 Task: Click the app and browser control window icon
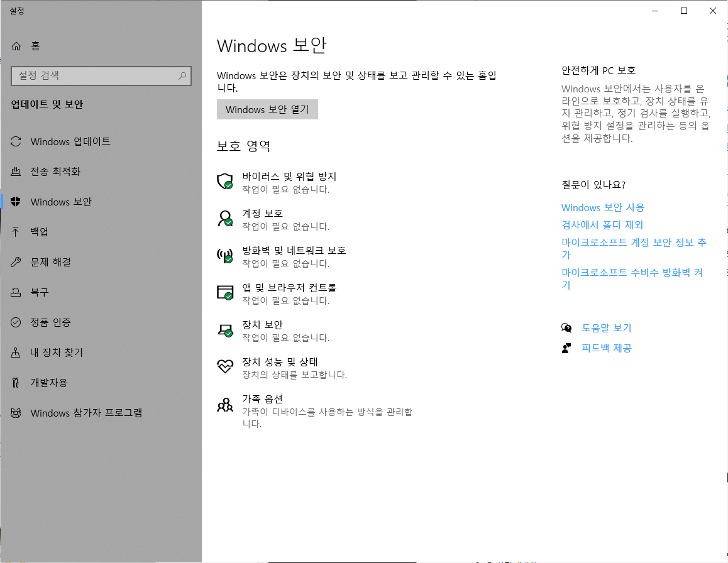[x=225, y=292]
